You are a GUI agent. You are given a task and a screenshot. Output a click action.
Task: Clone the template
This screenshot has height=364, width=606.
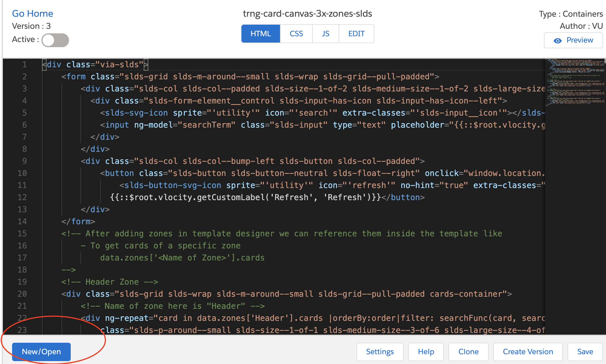coord(469,352)
